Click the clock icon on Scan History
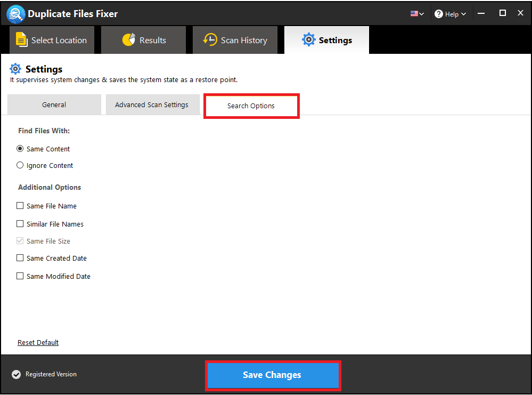 [x=210, y=40]
